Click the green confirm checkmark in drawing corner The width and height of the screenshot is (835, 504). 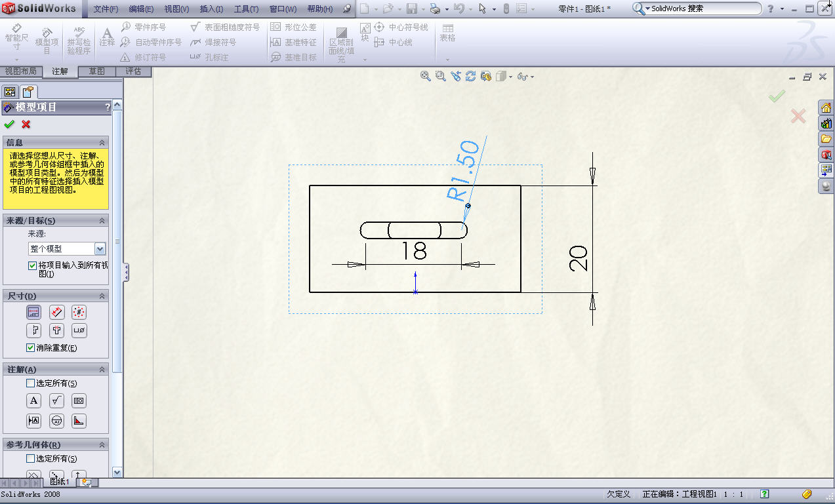[777, 96]
